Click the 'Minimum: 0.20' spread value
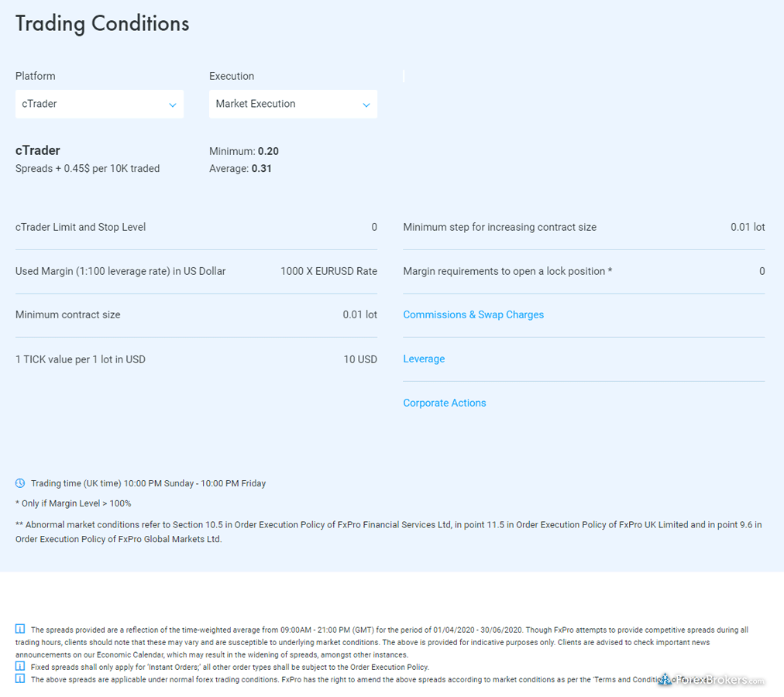Image resolution: width=784 pixels, height=697 pixels. pos(244,151)
